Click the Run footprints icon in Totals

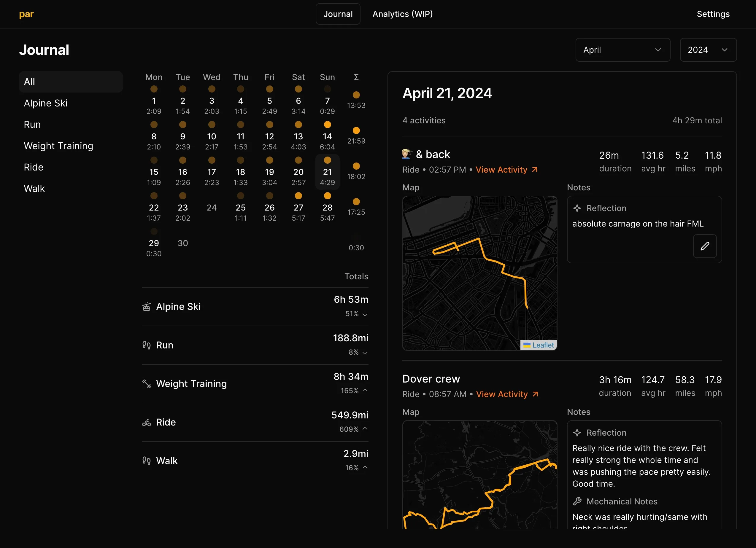point(147,345)
